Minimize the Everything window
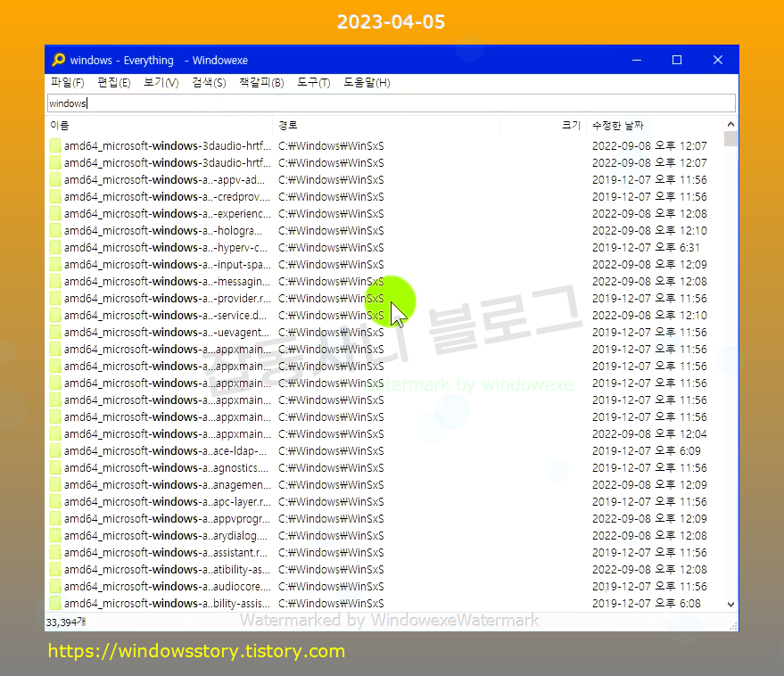The width and height of the screenshot is (784, 676). (637, 60)
